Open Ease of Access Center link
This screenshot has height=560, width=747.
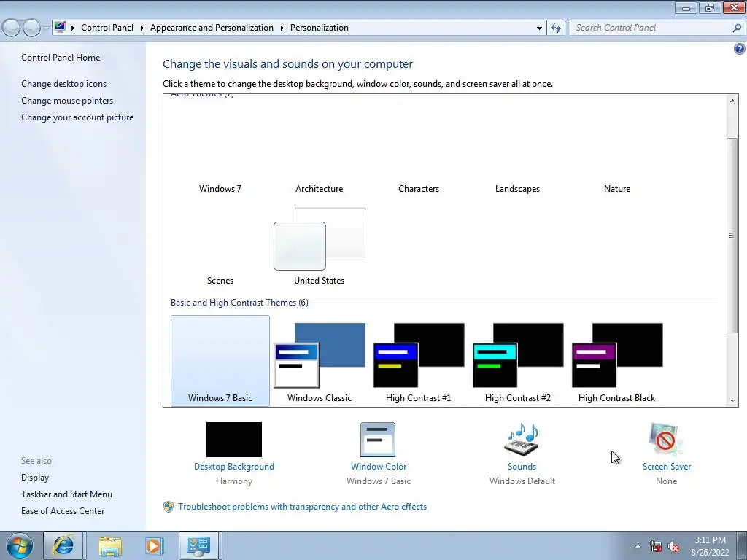click(63, 511)
